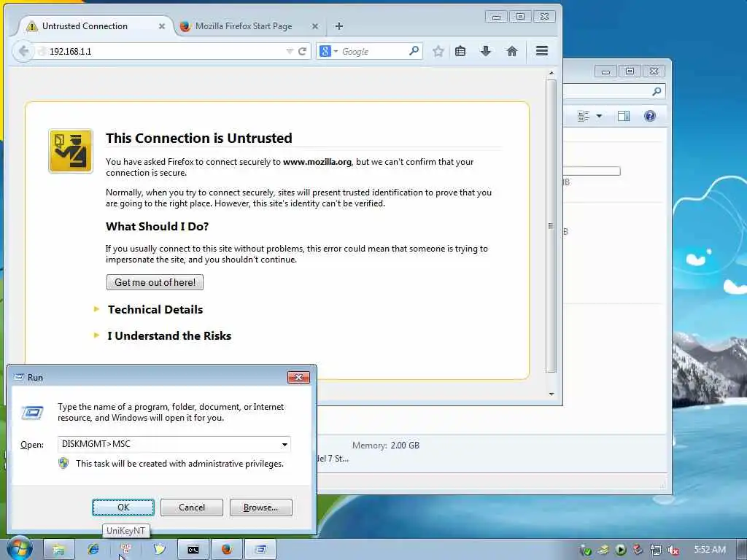Image resolution: width=747 pixels, height=560 pixels.
Task: Click the Get me out of here! button
Action: (155, 282)
